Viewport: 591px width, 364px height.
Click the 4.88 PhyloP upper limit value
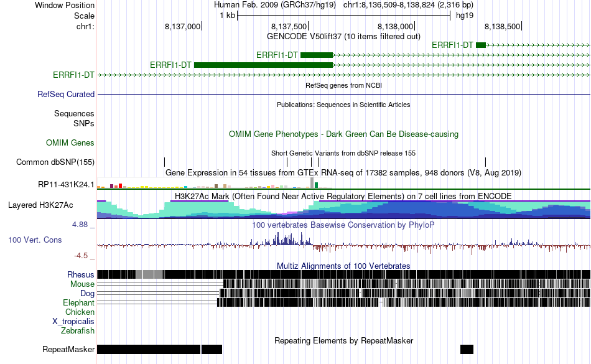[80, 225]
